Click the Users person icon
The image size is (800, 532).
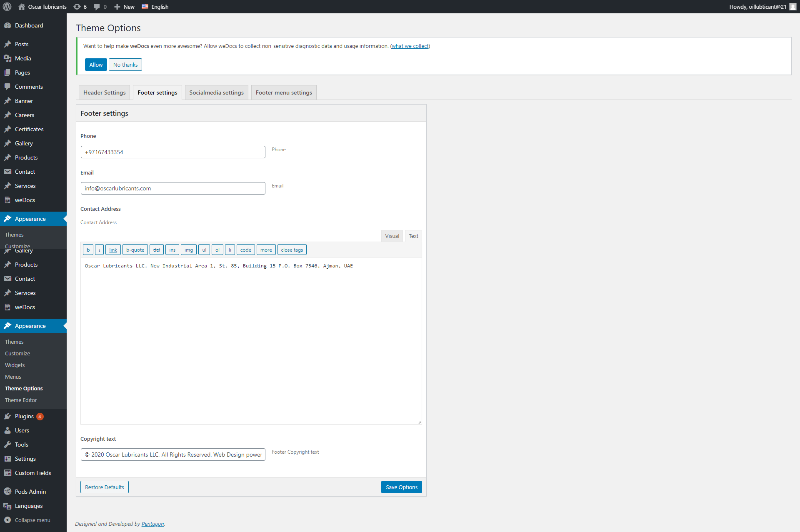point(7,430)
